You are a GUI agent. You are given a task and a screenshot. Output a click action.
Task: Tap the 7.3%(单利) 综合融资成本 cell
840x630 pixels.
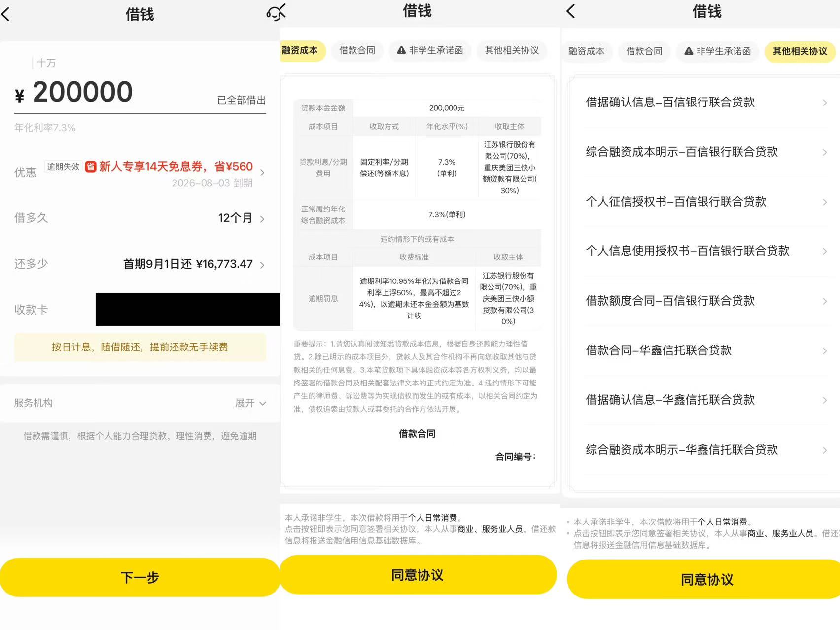447,215
